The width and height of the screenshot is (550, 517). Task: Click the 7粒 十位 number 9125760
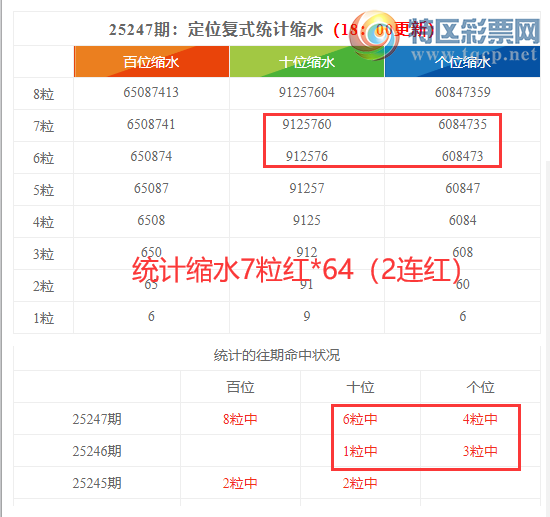point(307,125)
